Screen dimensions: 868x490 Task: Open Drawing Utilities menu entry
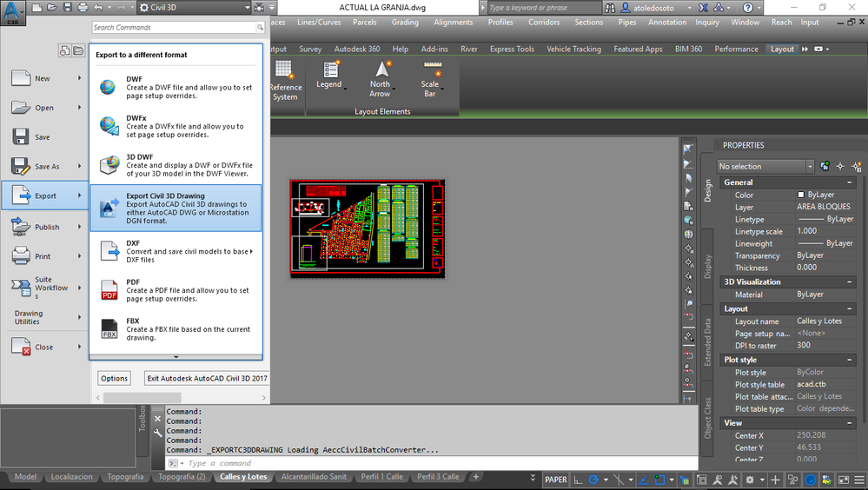tap(45, 317)
